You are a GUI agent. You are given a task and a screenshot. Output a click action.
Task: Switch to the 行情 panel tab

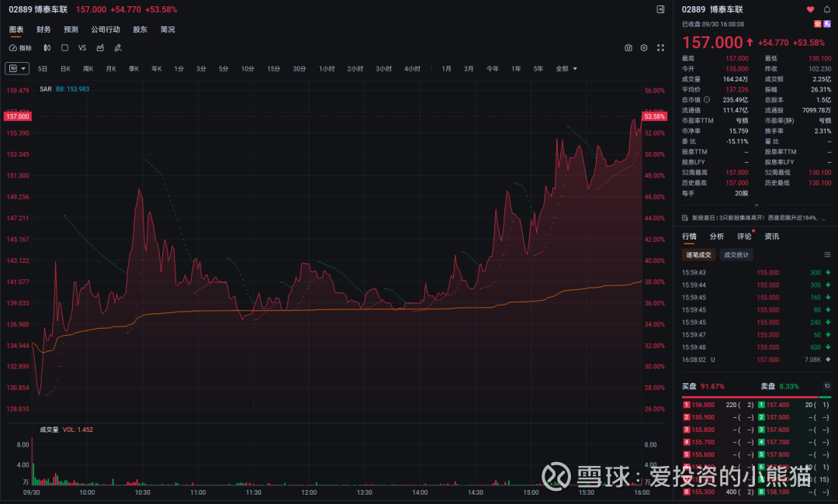click(689, 236)
